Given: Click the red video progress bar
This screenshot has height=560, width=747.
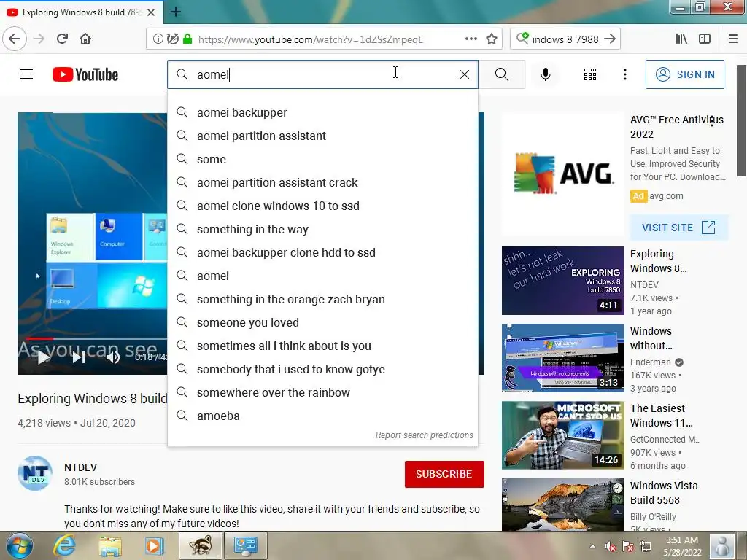Looking at the screenshot, I should tap(39, 338).
